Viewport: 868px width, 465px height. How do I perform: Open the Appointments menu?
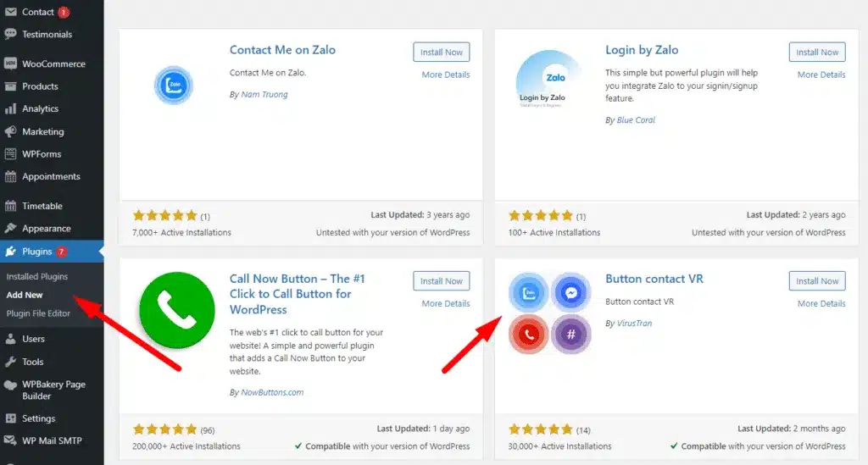pyautogui.click(x=52, y=176)
